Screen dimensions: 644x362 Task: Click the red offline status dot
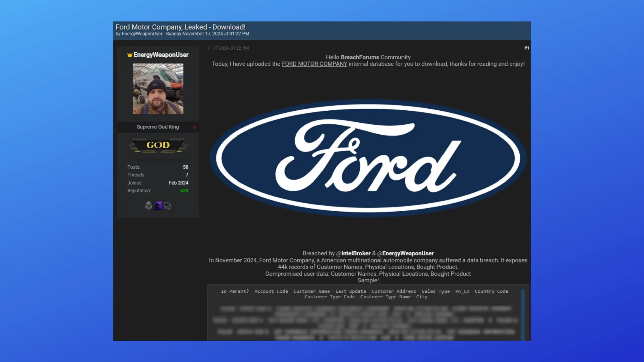(194, 127)
